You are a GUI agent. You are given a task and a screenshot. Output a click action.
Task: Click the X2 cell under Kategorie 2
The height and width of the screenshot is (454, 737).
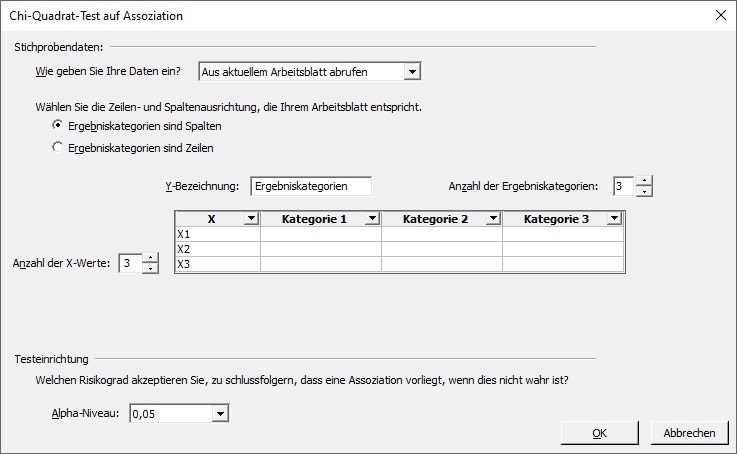[442, 249]
